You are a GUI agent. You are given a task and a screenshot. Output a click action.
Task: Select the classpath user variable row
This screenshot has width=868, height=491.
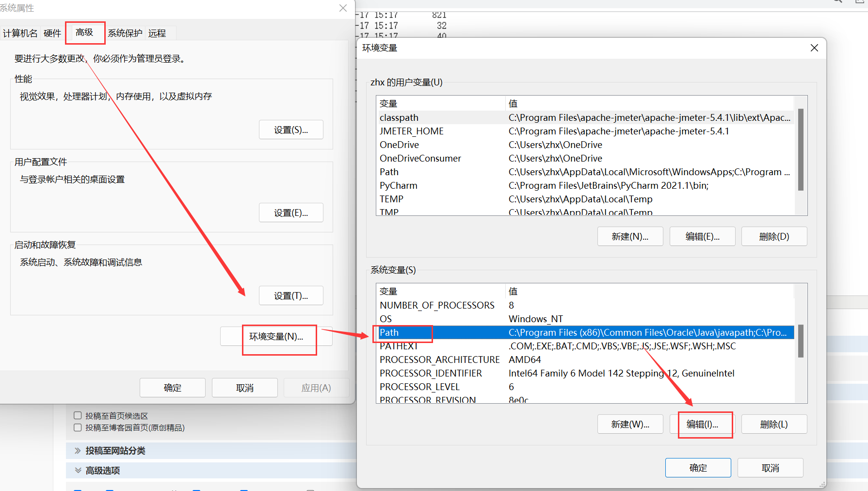585,117
